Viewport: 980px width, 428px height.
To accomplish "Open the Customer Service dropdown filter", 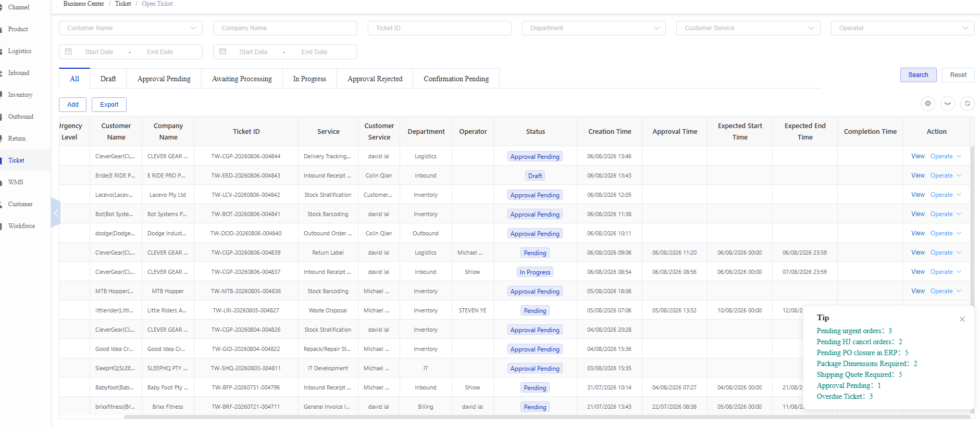I will (748, 28).
